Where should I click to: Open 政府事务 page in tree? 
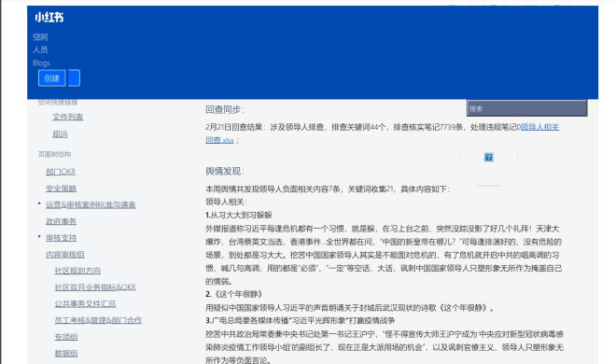(x=61, y=221)
